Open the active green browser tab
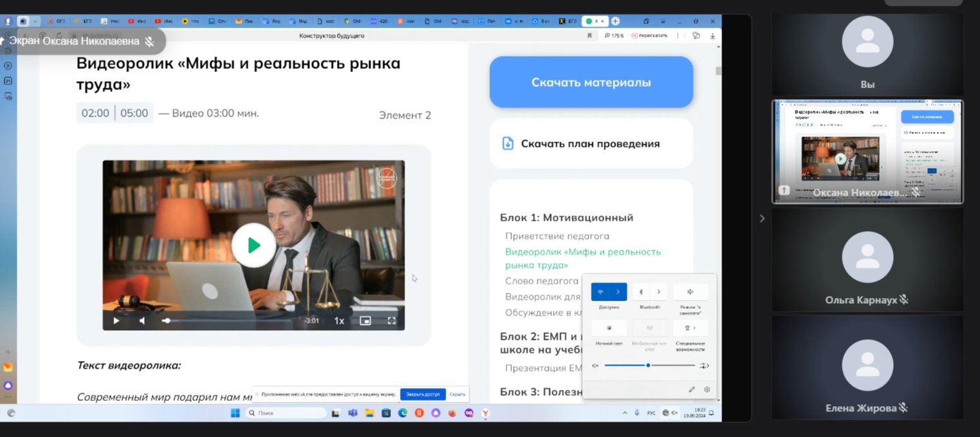This screenshot has height=437, width=980. [x=595, y=21]
